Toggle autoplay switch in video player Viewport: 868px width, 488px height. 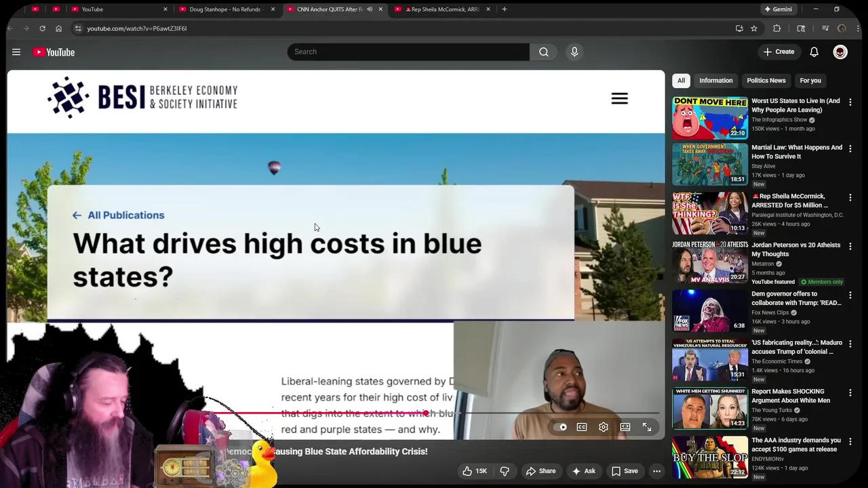(561, 427)
